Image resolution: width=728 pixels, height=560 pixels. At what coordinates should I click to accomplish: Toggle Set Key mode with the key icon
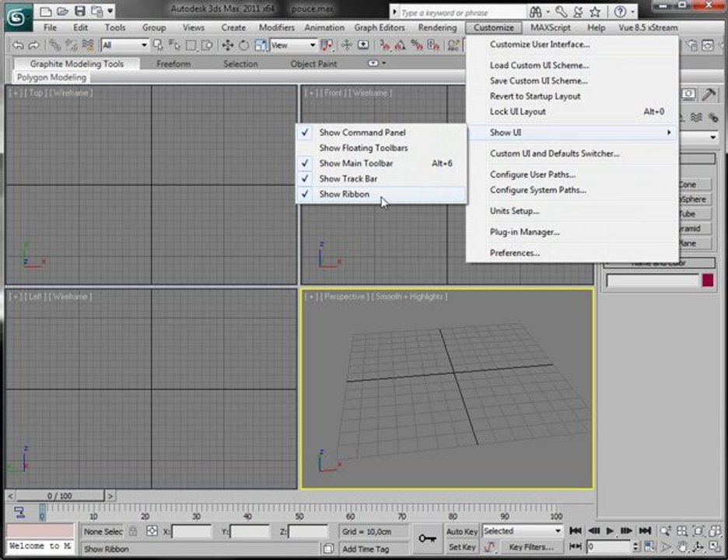tap(427, 539)
